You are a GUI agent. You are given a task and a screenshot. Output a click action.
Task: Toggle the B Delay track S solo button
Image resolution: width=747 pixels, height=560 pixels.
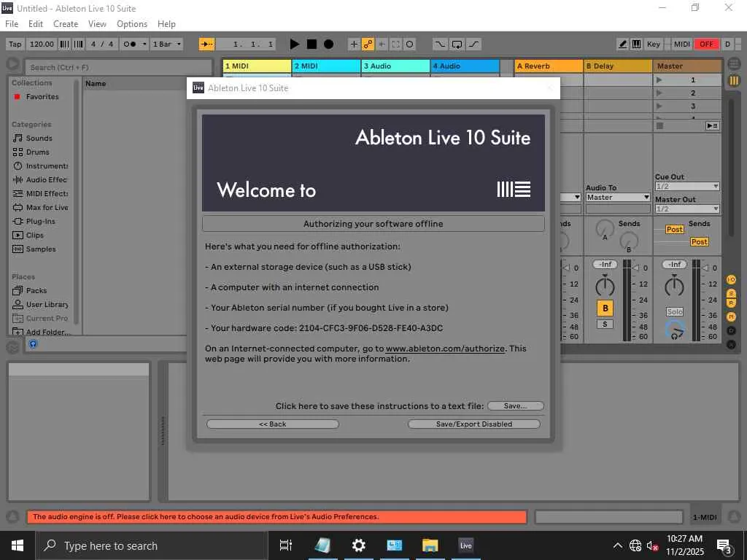tap(605, 324)
